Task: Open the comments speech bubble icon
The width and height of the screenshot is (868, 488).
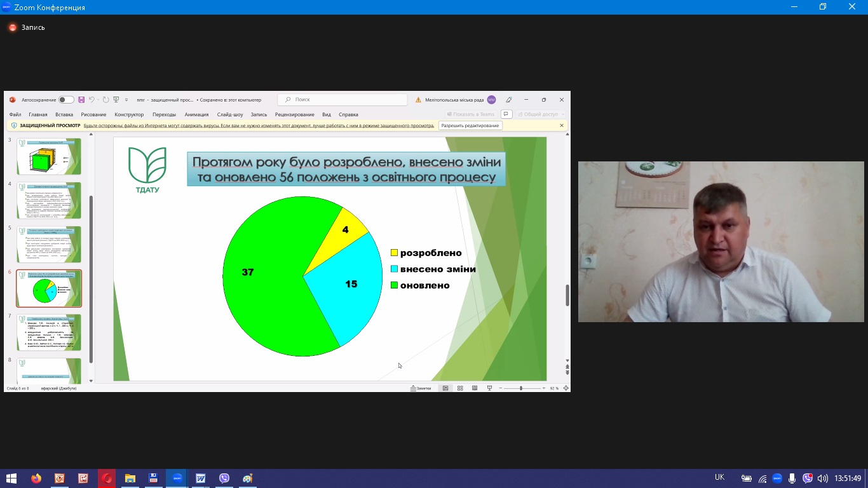Action: [x=506, y=114]
